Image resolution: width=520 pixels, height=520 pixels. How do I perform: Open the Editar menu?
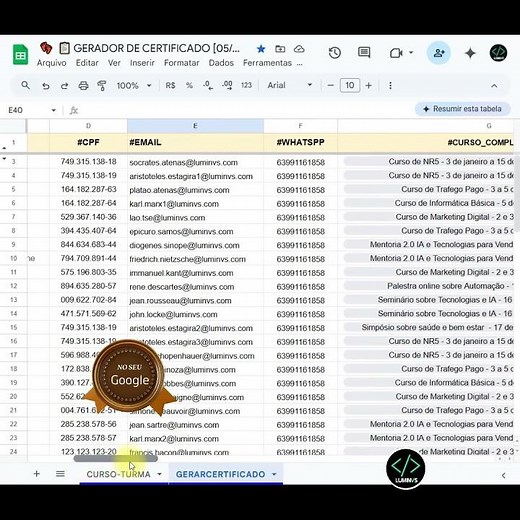[x=87, y=63]
